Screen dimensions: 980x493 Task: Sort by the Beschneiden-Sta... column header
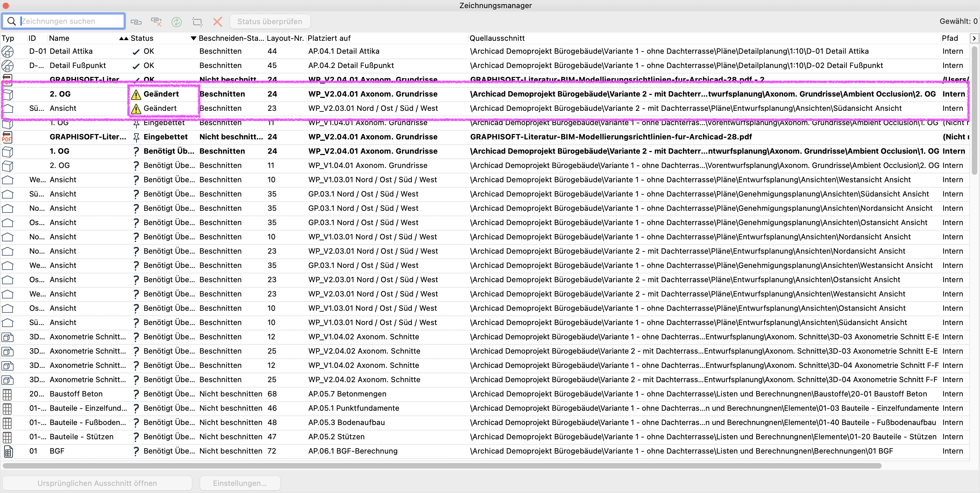(x=231, y=38)
